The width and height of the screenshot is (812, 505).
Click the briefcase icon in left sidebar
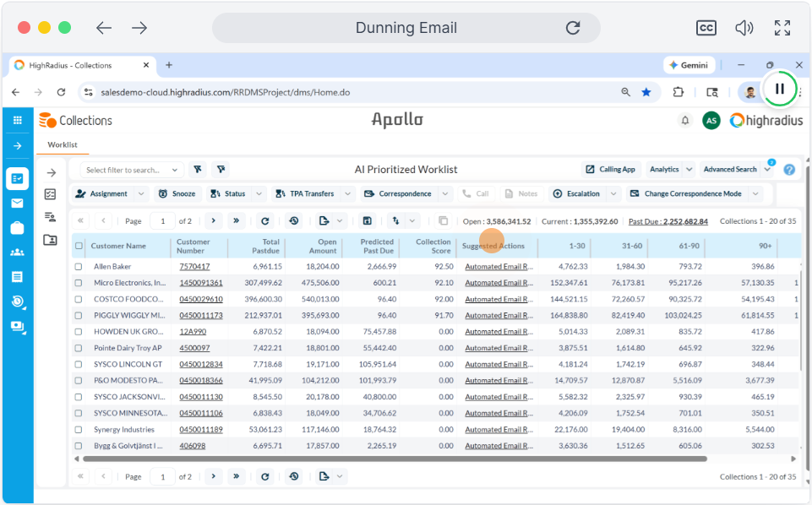coord(17,228)
